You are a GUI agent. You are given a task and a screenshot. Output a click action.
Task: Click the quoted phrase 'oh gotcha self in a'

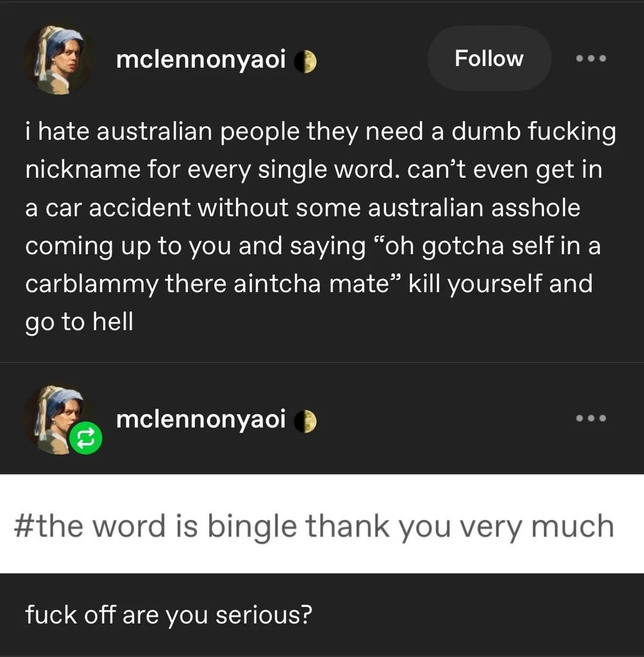(487, 246)
